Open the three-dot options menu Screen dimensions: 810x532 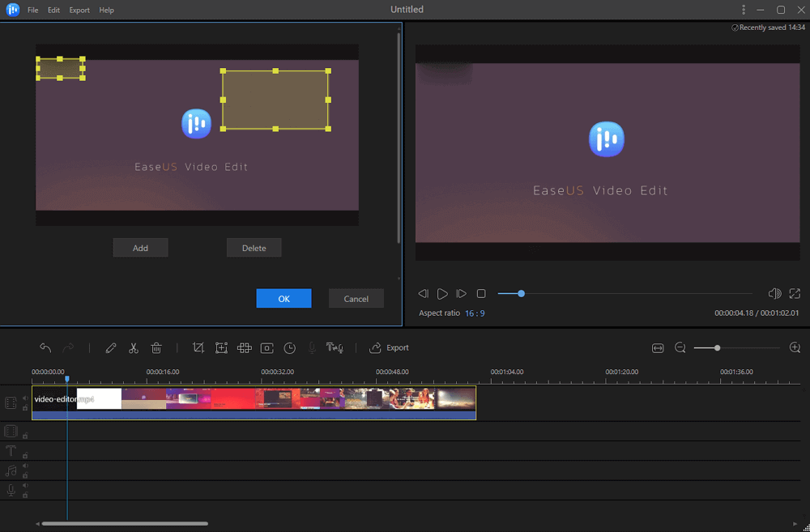click(x=744, y=10)
